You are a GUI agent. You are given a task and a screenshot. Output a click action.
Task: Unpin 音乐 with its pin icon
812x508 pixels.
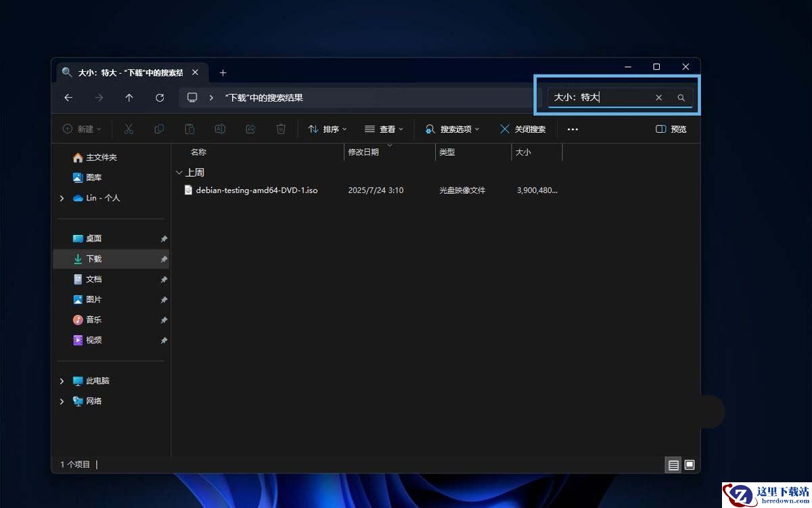tap(164, 320)
